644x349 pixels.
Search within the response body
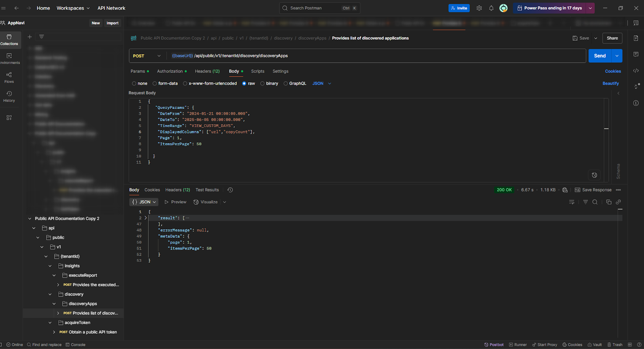click(x=595, y=202)
